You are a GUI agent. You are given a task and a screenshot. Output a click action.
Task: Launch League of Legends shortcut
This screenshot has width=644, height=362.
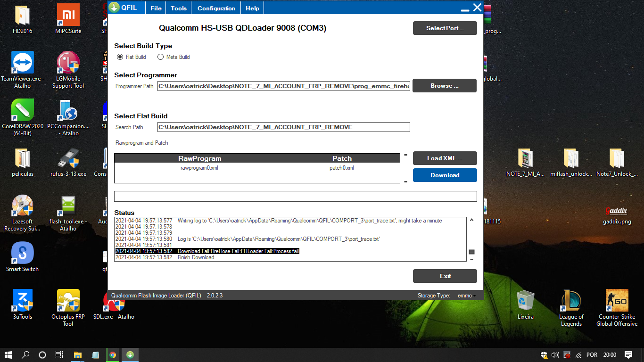[x=571, y=308]
